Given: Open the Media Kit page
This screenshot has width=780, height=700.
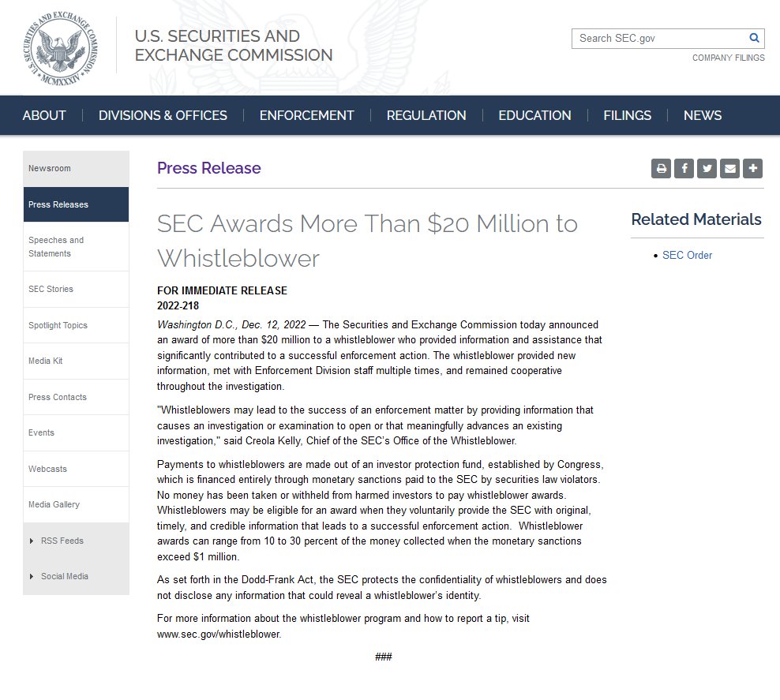Looking at the screenshot, I should (x=76, y=361).
